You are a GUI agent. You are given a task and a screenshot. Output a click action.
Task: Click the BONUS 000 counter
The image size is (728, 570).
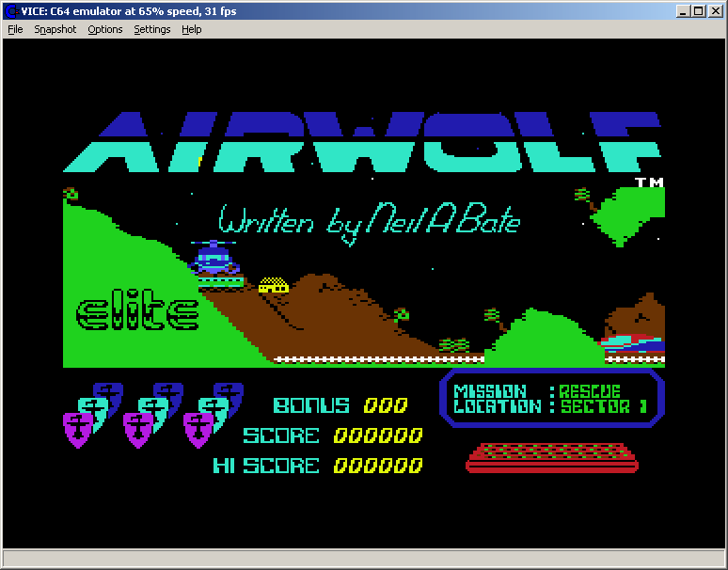tap(340, 405)
